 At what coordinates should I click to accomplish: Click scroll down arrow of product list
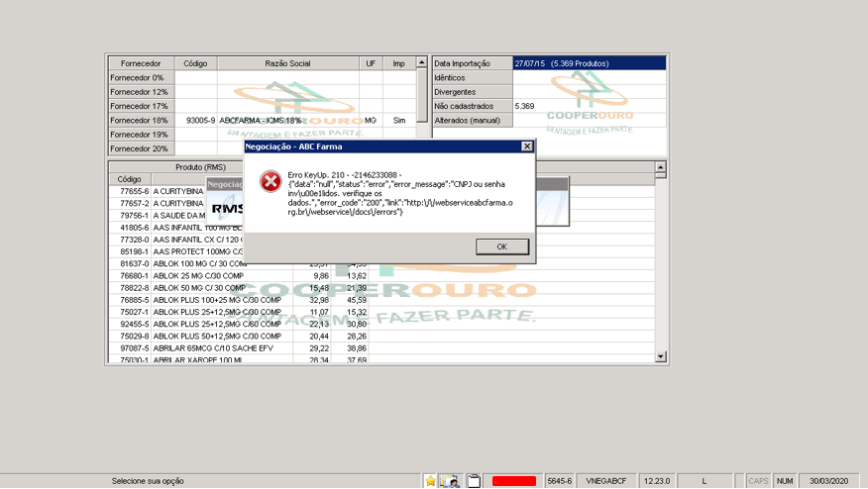pyautogui.click(x=660, y=356)
